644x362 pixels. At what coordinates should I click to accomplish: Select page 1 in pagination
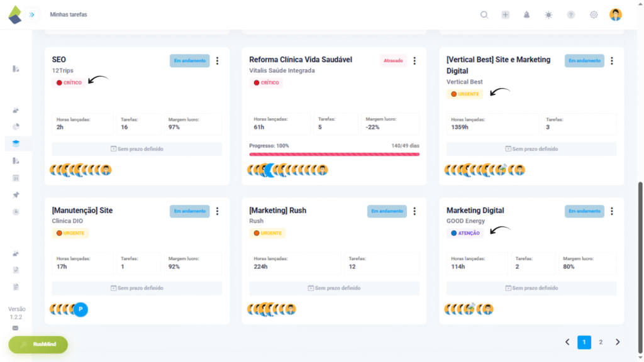click(x=584, y=342)
